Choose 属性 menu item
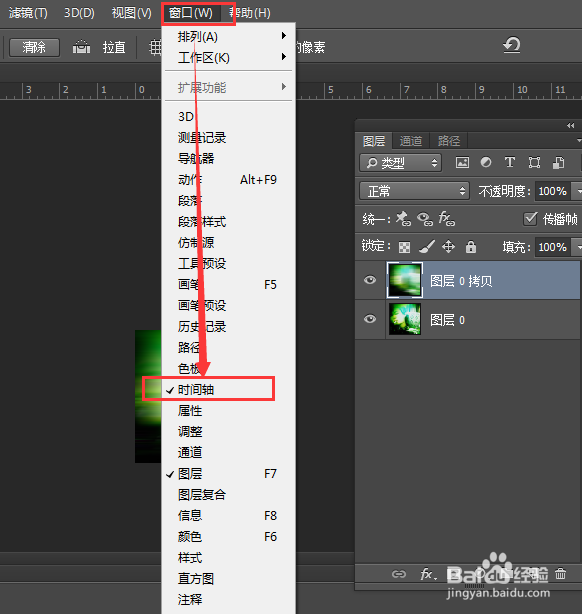Image resolution: width=582 pixels, height=614 pixels. tap(228, 411)
